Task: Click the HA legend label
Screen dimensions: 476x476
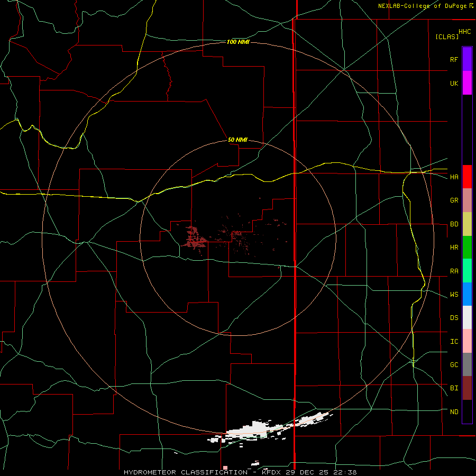Action: (454, 177)
